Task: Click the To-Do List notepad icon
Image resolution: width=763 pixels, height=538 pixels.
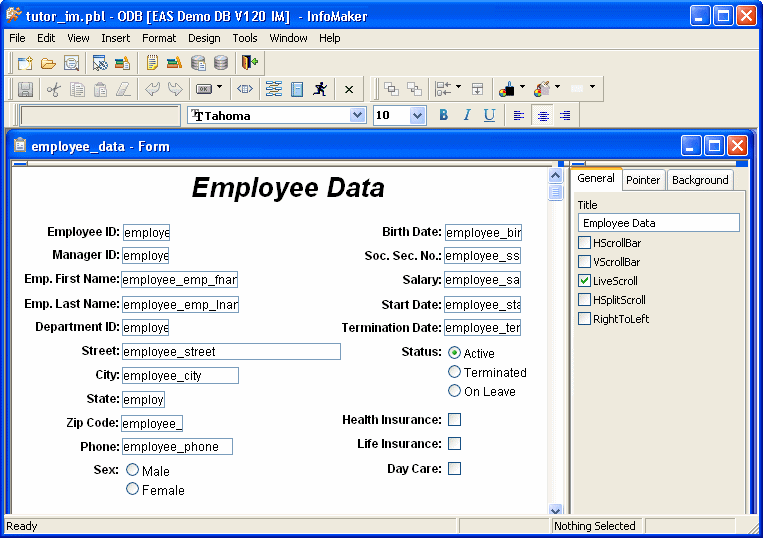Action: click(x=152, y=63)
